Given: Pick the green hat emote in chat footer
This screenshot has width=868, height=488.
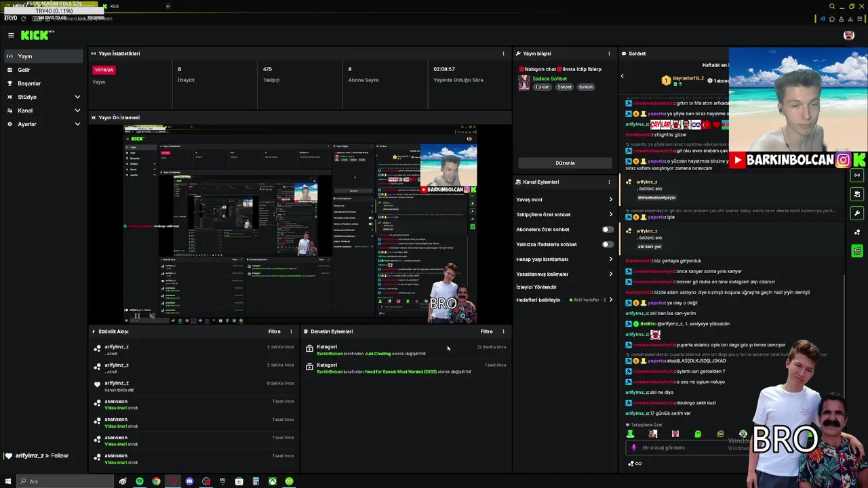Looking at the screenshot, I should click(630, 434).
